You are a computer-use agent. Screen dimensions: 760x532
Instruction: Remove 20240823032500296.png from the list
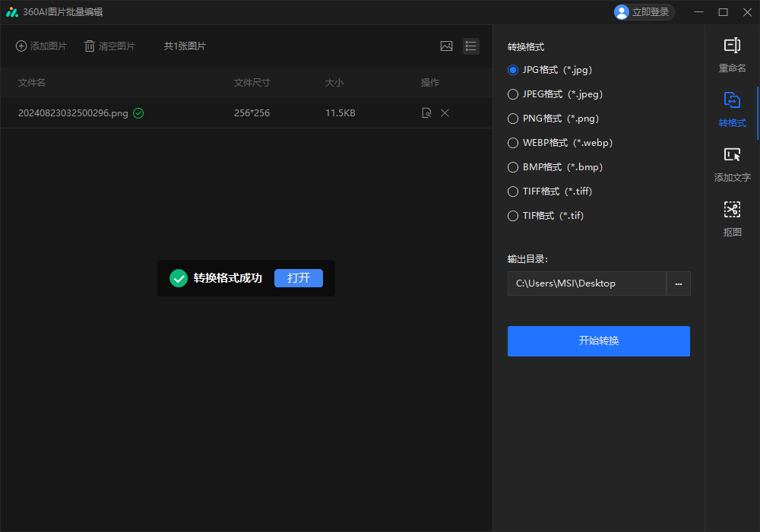click(x=445, y=112)
